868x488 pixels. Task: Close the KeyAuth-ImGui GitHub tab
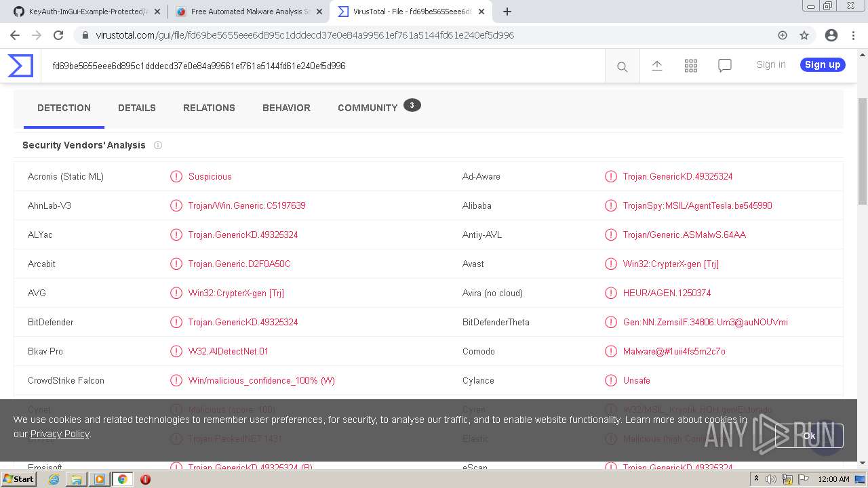[157, 12]
